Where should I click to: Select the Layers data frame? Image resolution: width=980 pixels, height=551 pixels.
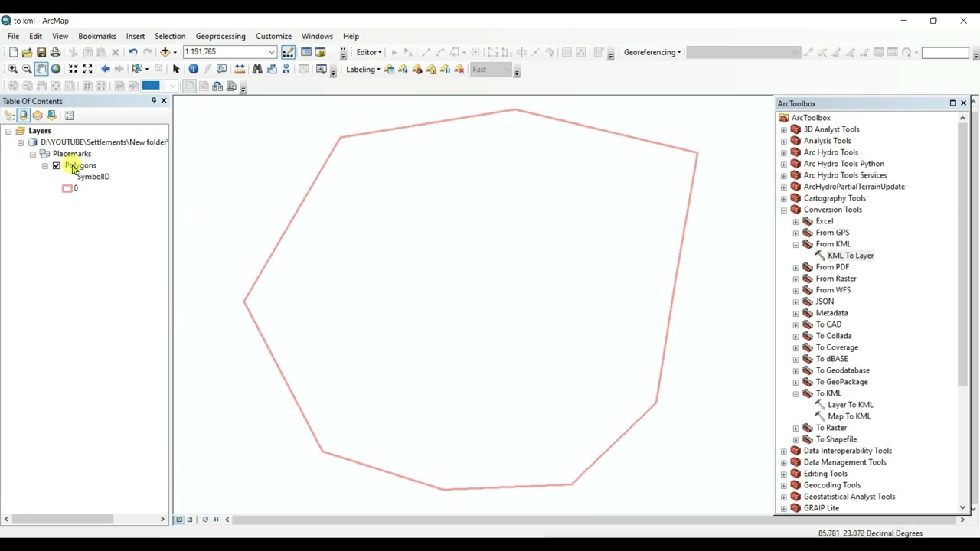pyautogui.click(x=40, y=131)
